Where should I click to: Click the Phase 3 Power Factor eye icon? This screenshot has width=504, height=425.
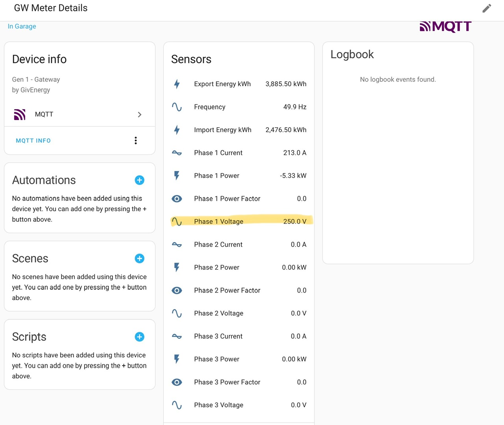tap(177, 382)
